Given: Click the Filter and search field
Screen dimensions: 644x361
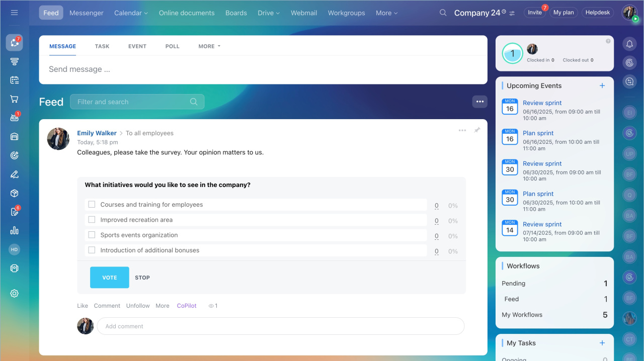Looking at the screenshot, I should pos(132,102).
